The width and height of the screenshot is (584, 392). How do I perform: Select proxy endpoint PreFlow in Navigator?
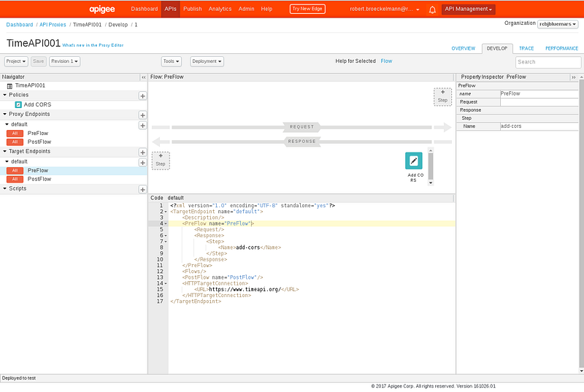[38, 134]
